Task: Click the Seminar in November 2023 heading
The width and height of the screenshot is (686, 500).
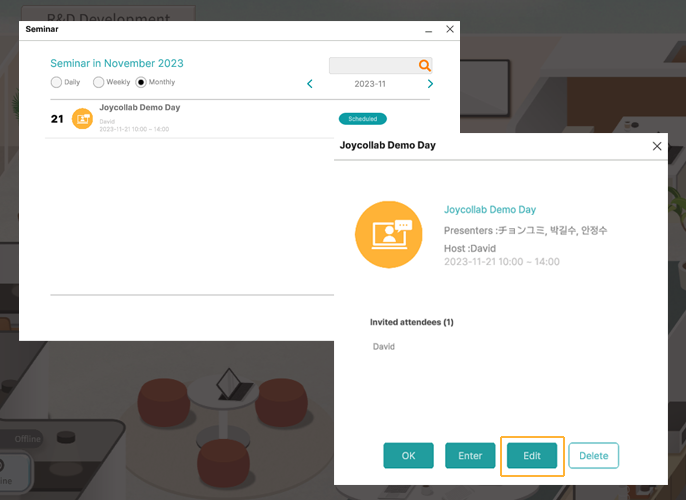Action: [117, 63]
